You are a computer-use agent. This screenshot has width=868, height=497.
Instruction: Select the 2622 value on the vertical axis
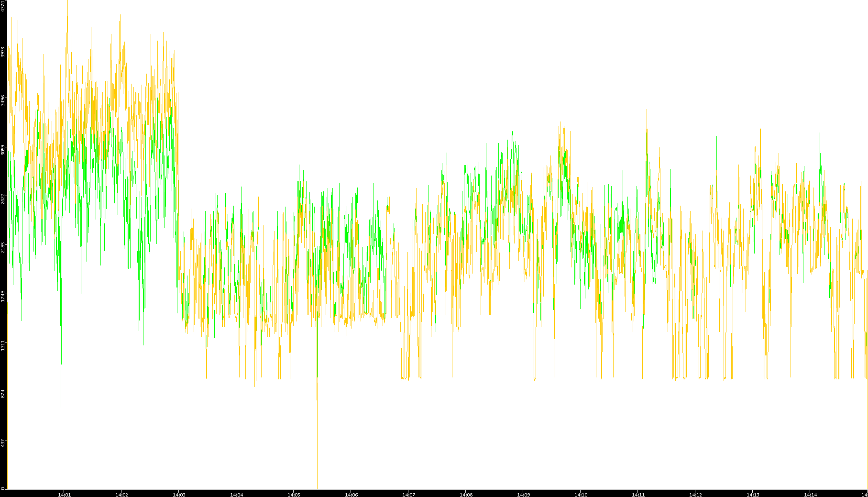pyautogui.click(x=3, y=199)
